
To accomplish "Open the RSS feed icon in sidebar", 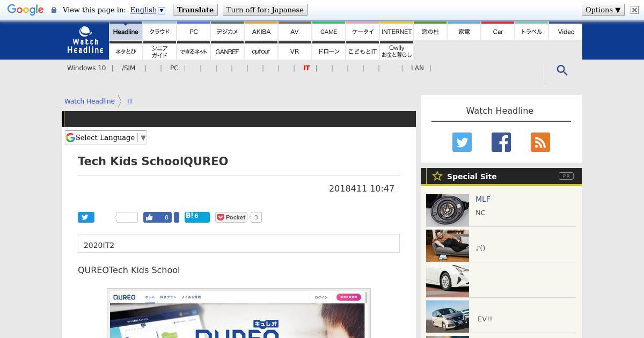I will coord(540,142).
